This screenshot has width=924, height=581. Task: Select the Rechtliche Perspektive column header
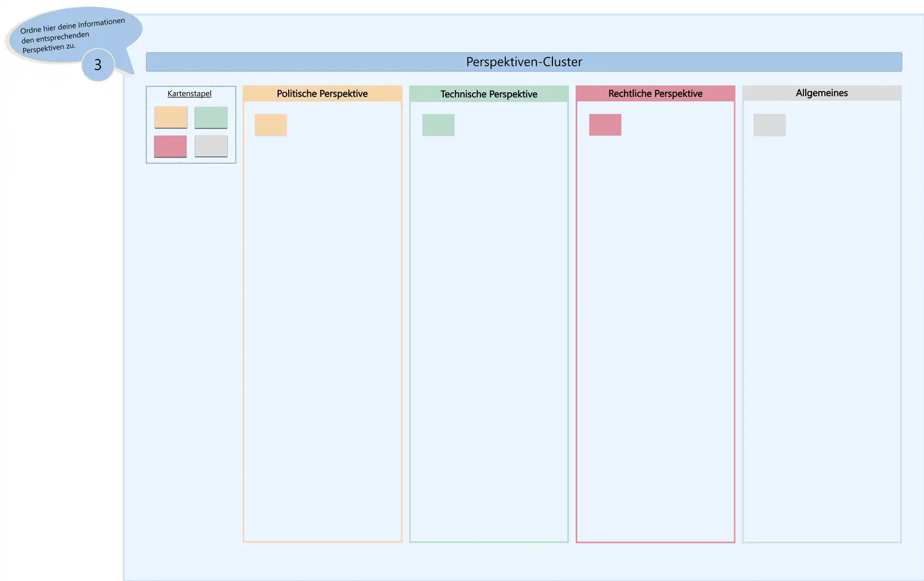[655, 94]
